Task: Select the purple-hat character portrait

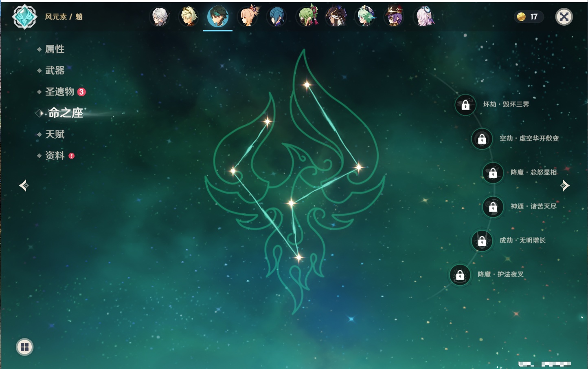Action: pos(394,17)
